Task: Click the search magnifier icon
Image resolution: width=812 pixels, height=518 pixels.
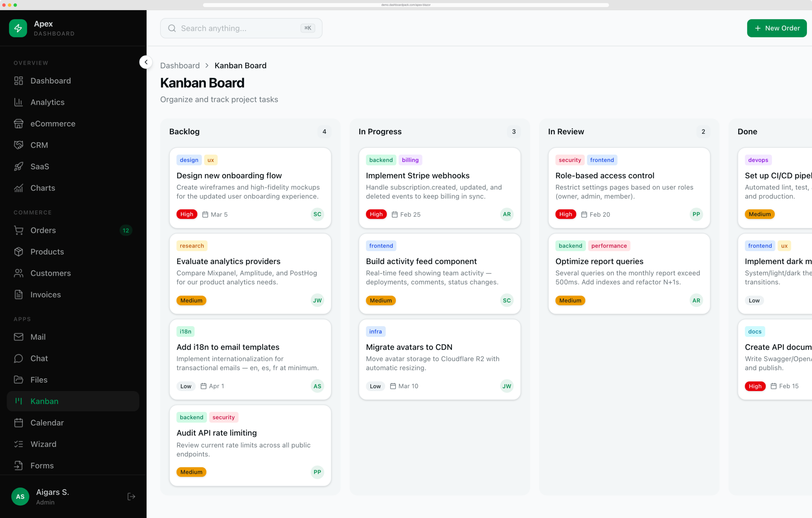Action: [172, 28]
